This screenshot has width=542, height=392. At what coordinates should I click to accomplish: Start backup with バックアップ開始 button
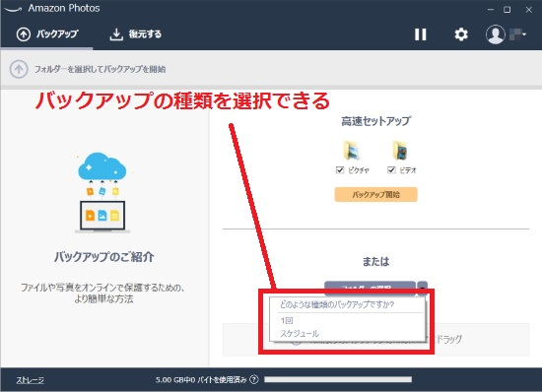coord(375,194)
